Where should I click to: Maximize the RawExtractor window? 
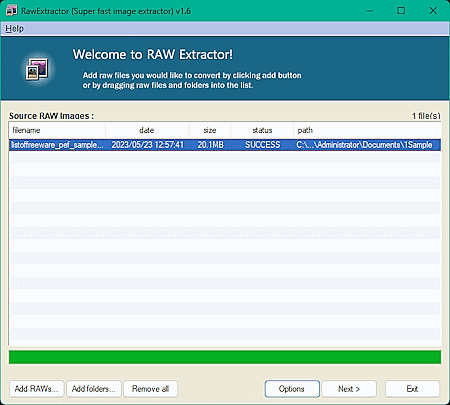pyautogui.click(x=401, y=11)
